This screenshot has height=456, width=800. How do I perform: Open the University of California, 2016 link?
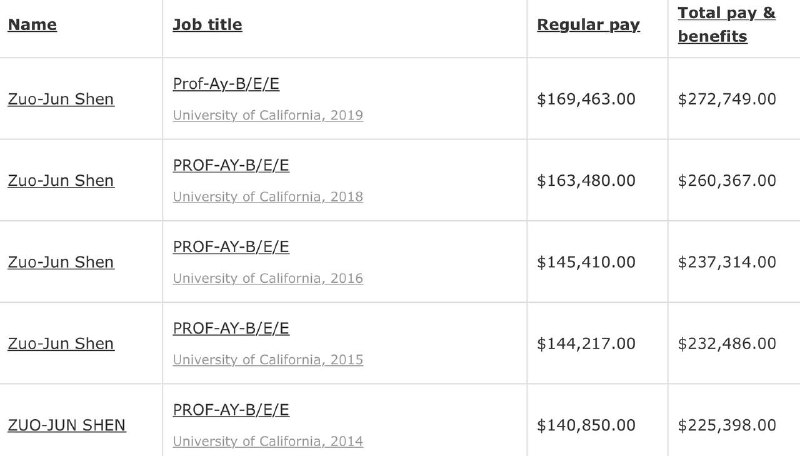tap(268, 278)
